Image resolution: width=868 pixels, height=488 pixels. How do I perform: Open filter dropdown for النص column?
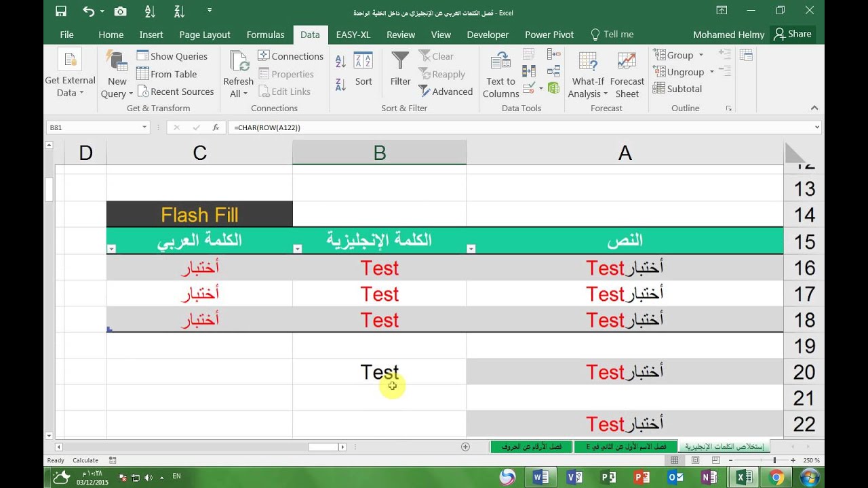click(471, 249)
